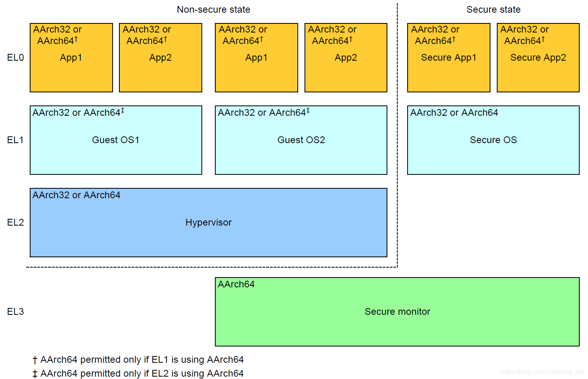Click the Secure App2 box
Viewport: 588px width, 379px height.
tap(538, 57)
